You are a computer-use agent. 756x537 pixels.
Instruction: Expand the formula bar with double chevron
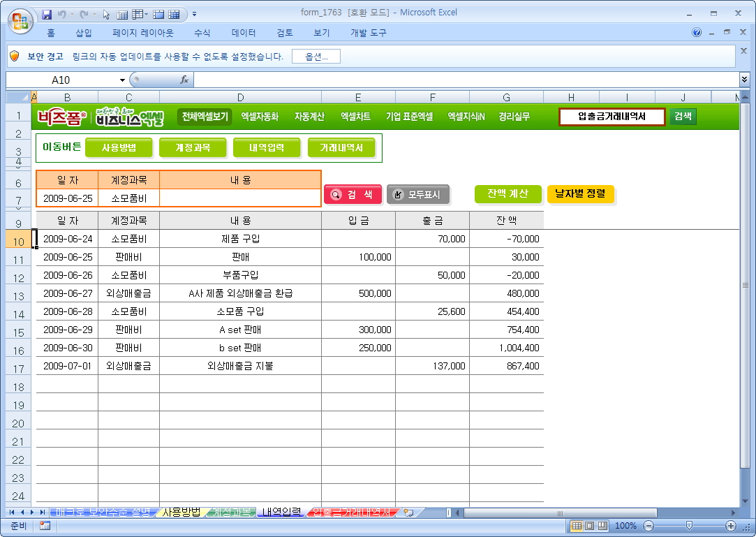pyautogui.click(x=744, y=80)
